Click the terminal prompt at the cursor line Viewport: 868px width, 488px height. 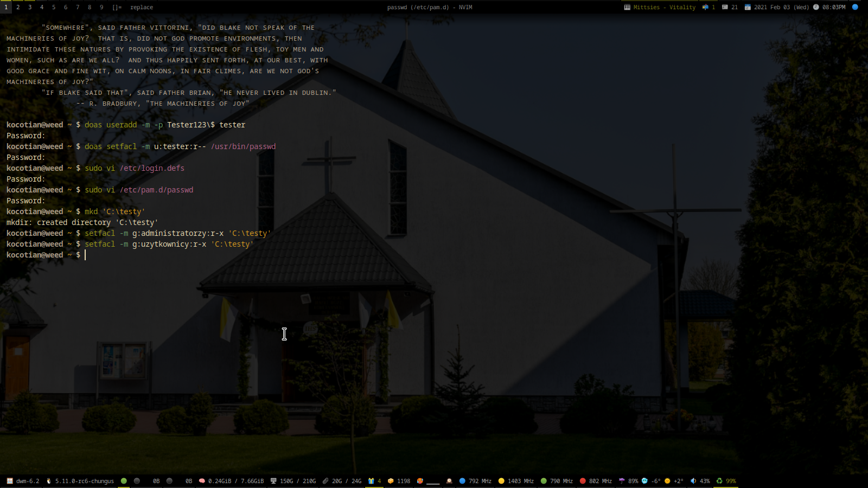click(85, 255)
